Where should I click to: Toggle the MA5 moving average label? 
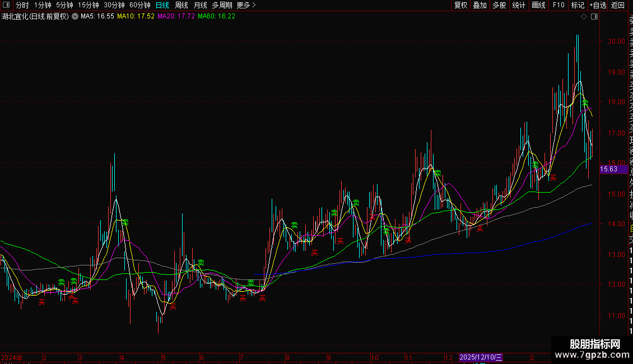[x=97, y=17]
